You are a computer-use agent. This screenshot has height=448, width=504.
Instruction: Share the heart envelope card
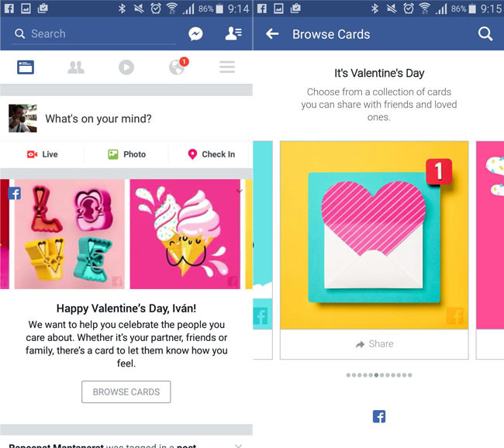point(375,344)
